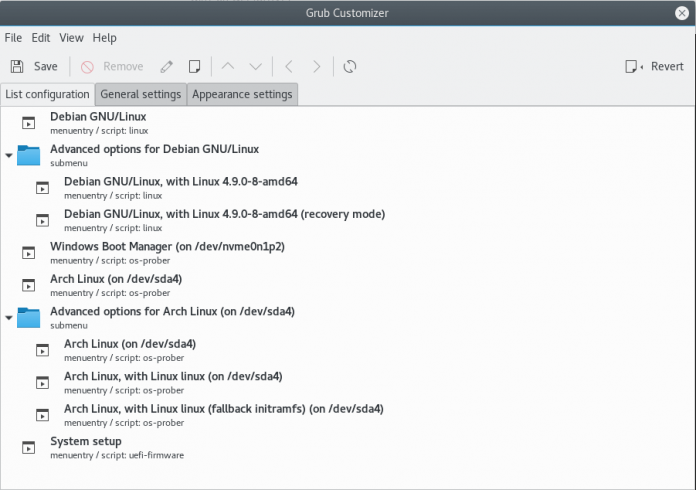Image resolution: width=696 pixels, height=490 pixels.
Task: Select Debian with Linux 4.9.0-8-amd64 entry
Action: (x=348, y=188)
